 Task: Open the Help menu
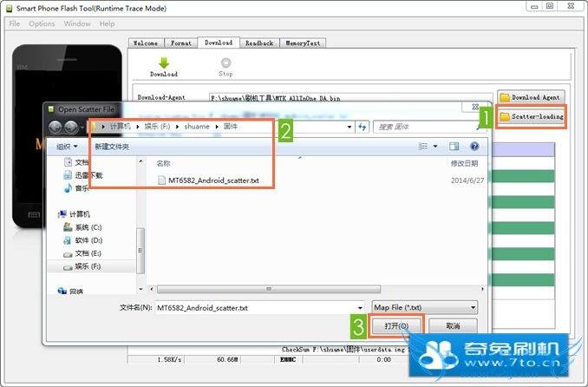pyautogui.click(x=107, y=23)
